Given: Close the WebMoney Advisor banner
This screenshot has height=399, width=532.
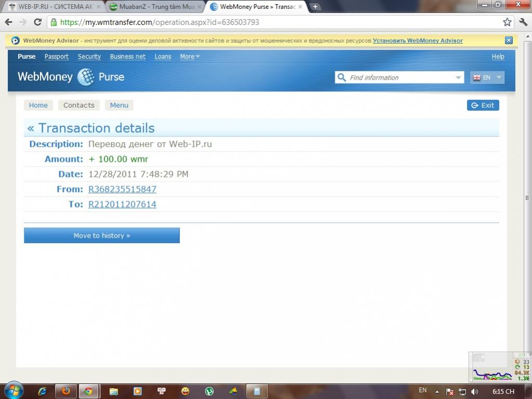Looking at the screenshot, I should click(x=509, y=41).
